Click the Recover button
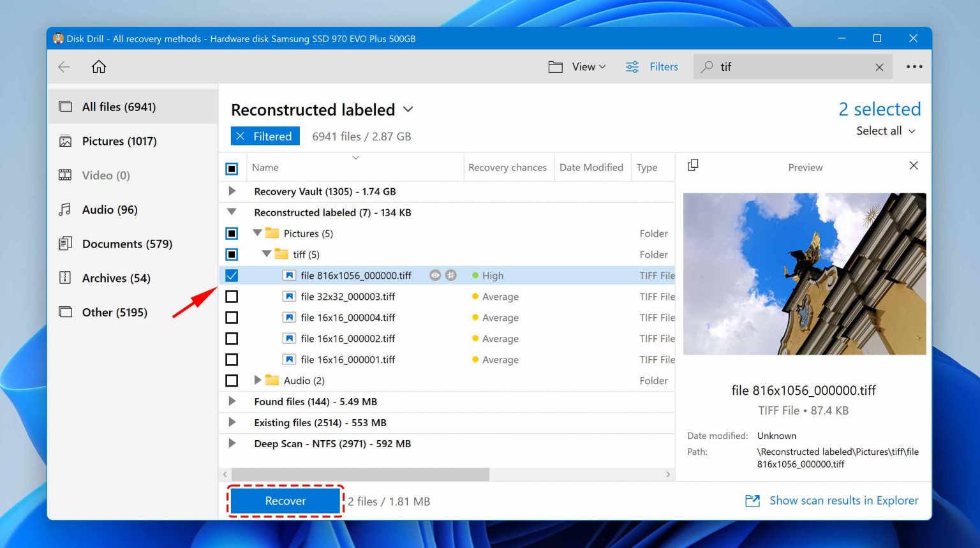 [285, 501]
